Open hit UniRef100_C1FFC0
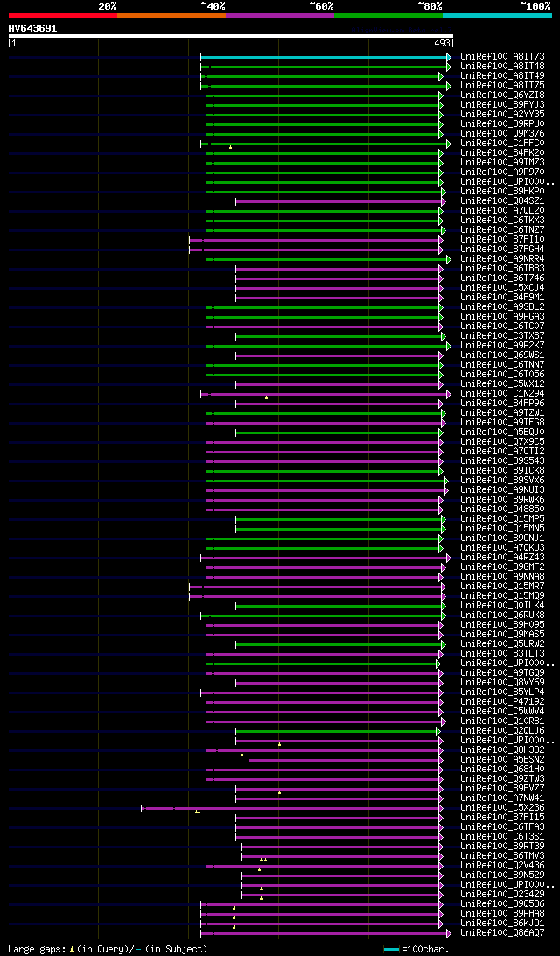Viewport: 560px width, 956px height. point(503,144)
